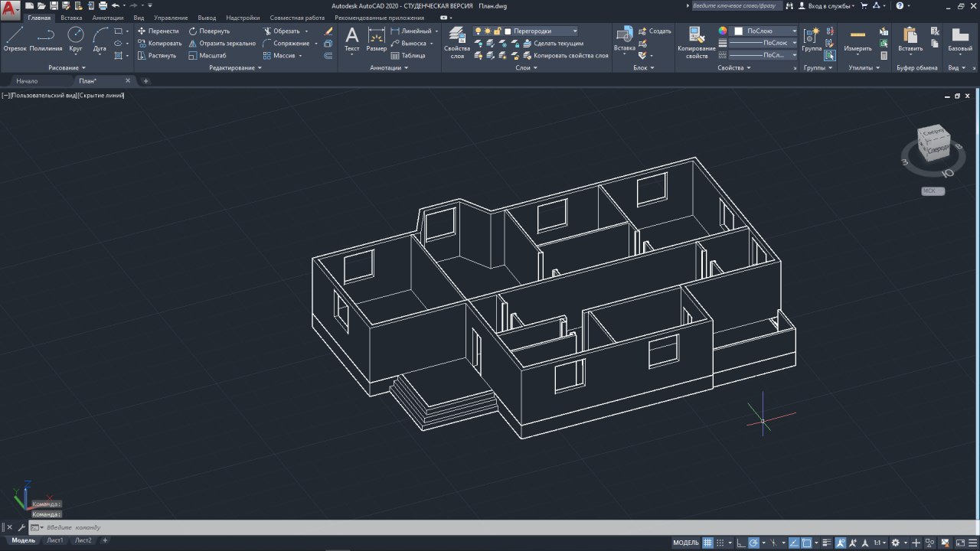Click the Перегородки layer color swatch
Image resolution: width=980 pixels, height=551 pixels.
(507, 31)
